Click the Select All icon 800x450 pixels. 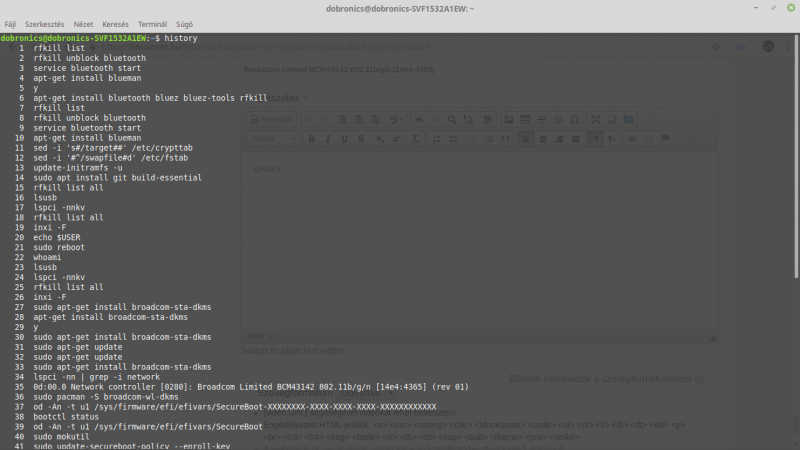click(487, 119)
